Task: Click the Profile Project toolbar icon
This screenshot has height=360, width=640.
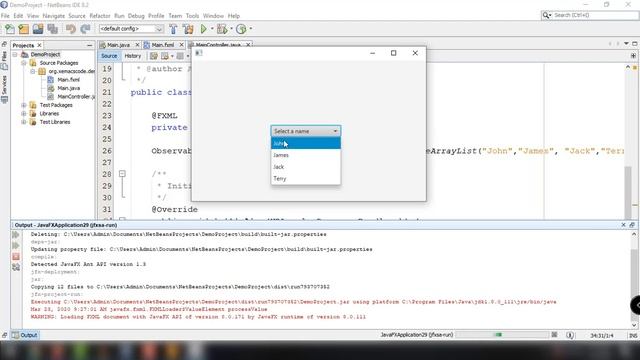Action: (x=241, y=29)
